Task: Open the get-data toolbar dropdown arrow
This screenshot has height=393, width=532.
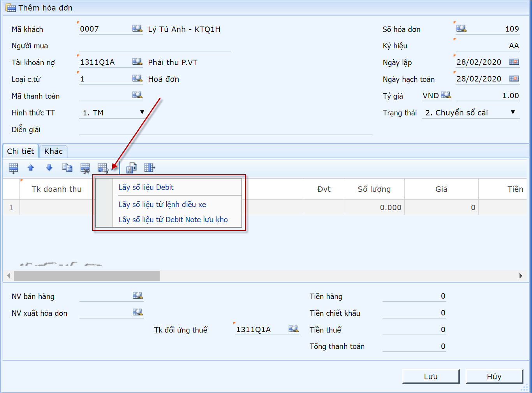Action: [112, 168]
